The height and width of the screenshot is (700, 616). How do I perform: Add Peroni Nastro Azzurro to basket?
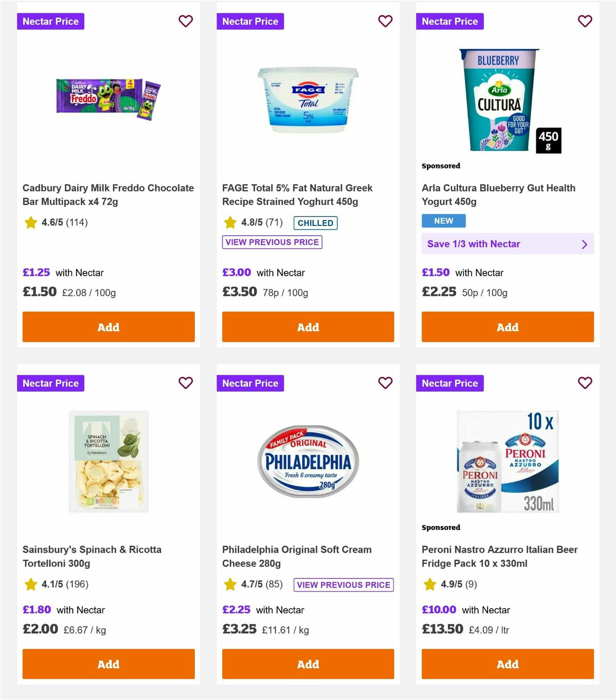point(507,664)
